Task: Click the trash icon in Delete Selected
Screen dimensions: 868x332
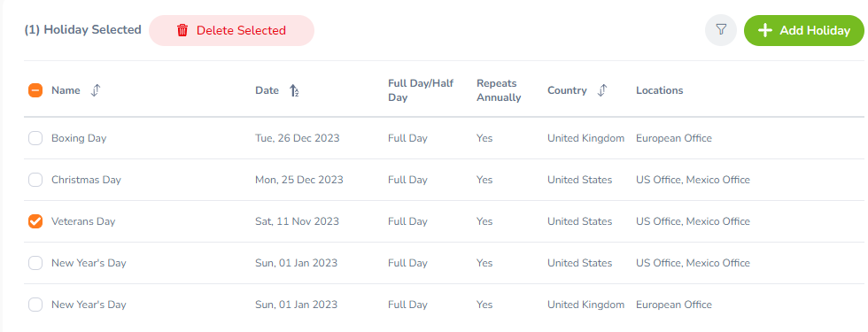Action: (182, 30)
